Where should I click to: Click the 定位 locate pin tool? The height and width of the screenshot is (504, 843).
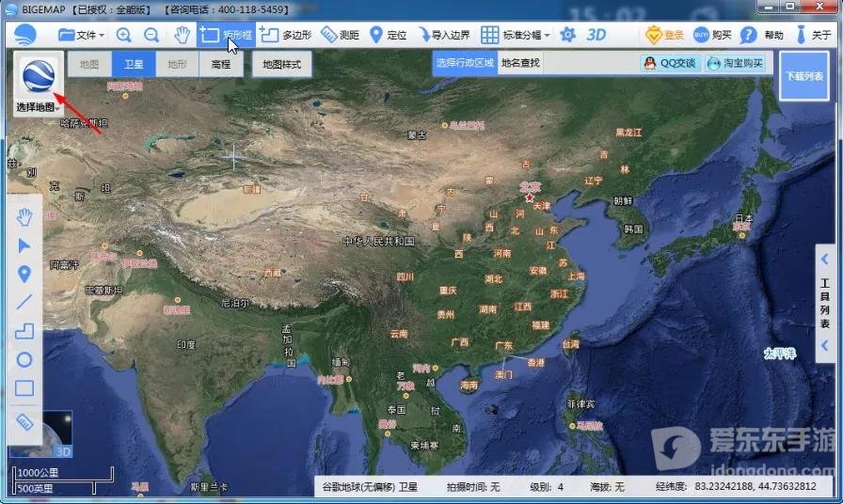tap(389, 35)
